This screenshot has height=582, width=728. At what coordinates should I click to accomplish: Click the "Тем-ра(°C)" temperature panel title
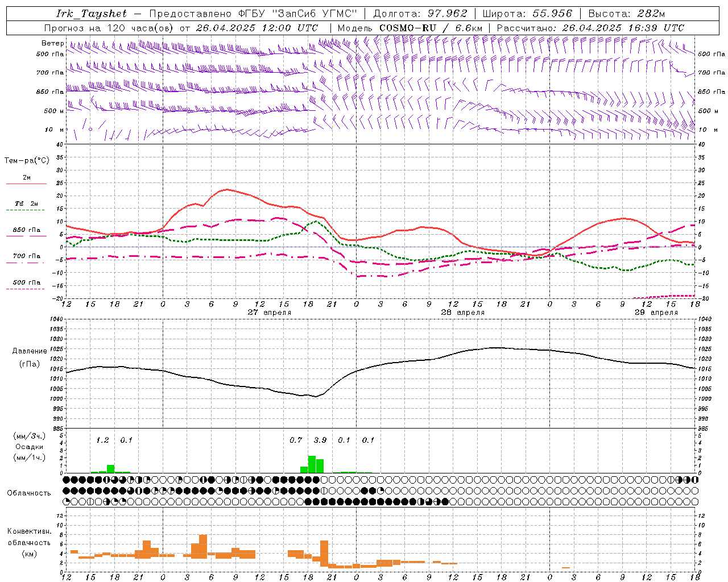point(27,160)
